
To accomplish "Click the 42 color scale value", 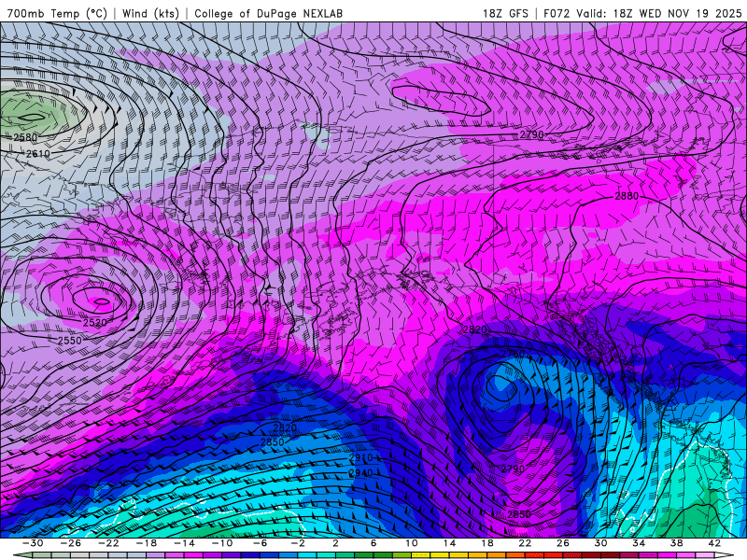I will pyautogui.click(x=714, y=543).
